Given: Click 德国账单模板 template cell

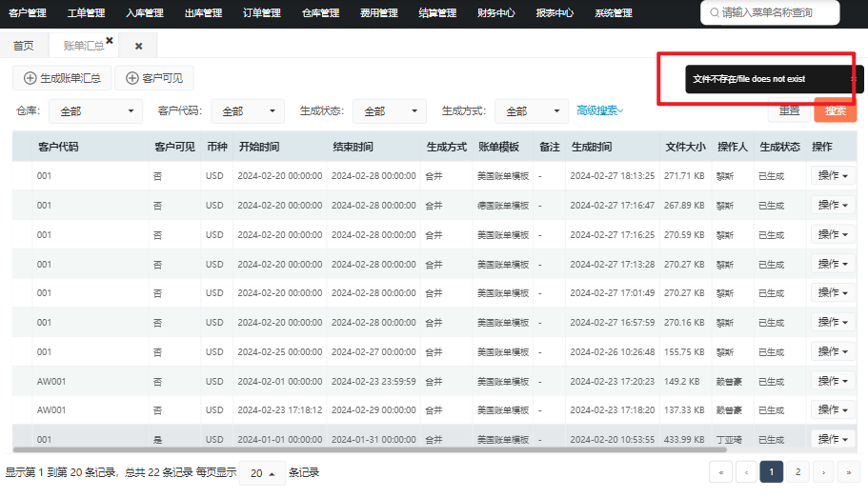Looking at the screenshot, I should click(x=503, y=206).
